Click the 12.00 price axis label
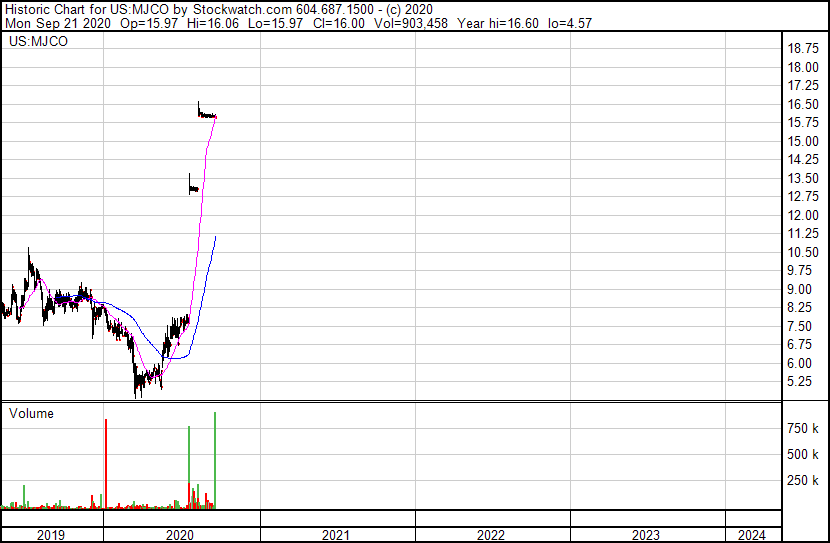The width and height of the screenshot is (830, 543). 803,215
